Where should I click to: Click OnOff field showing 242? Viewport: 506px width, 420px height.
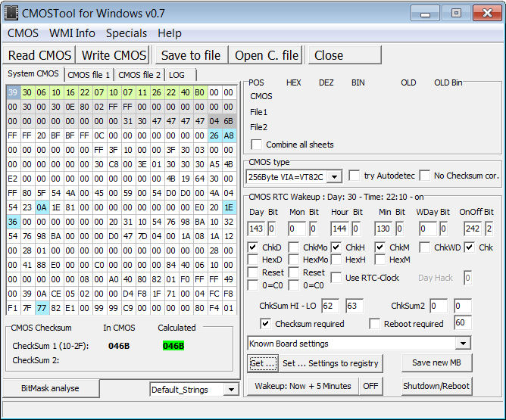click(x=473, y=229)
